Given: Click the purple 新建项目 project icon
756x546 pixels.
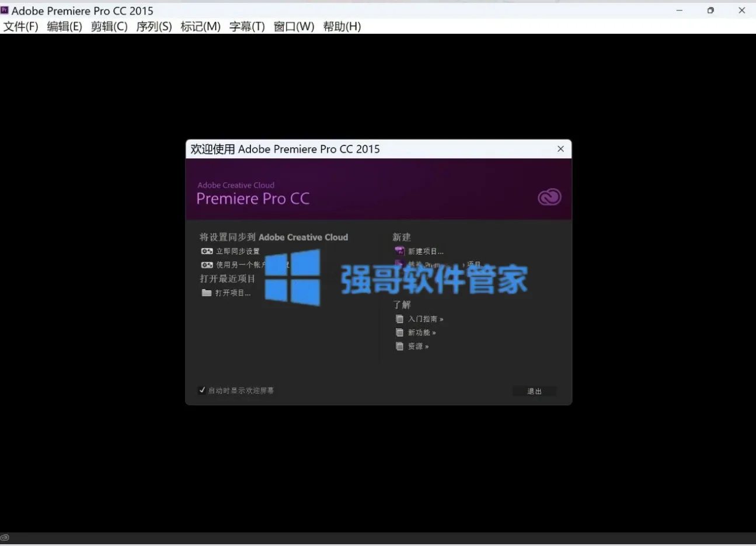Looking at the screenshot, I should (x=400, y=251).
